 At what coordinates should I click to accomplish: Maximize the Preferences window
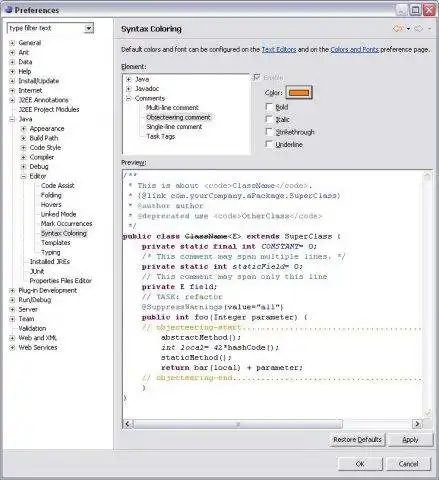(415, 10)
